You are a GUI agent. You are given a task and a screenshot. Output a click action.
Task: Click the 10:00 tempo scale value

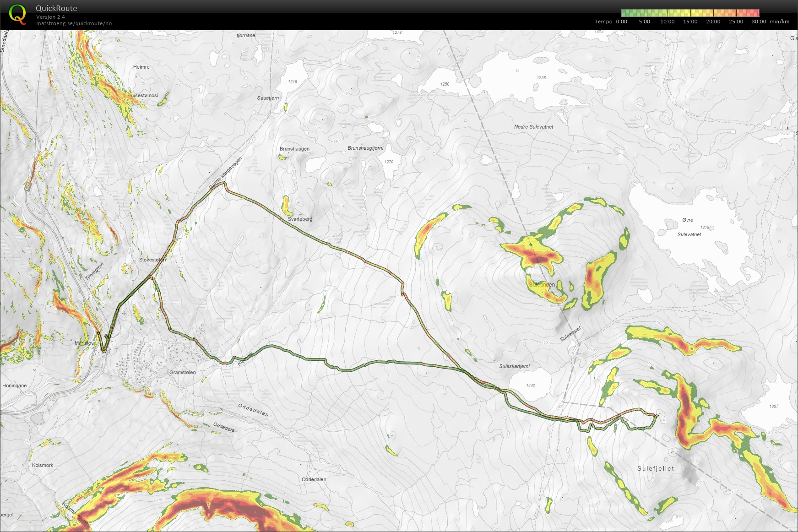tap(667, 22)
